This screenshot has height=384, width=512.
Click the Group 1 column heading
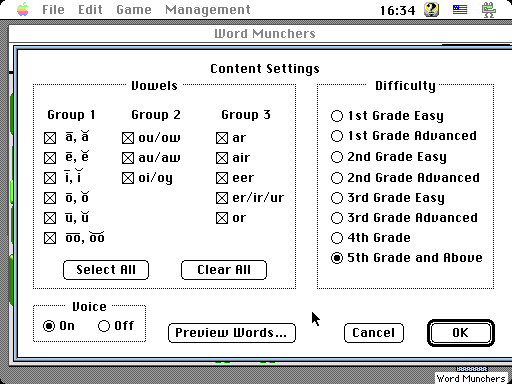pyautogui.click(x=71, y=115)
